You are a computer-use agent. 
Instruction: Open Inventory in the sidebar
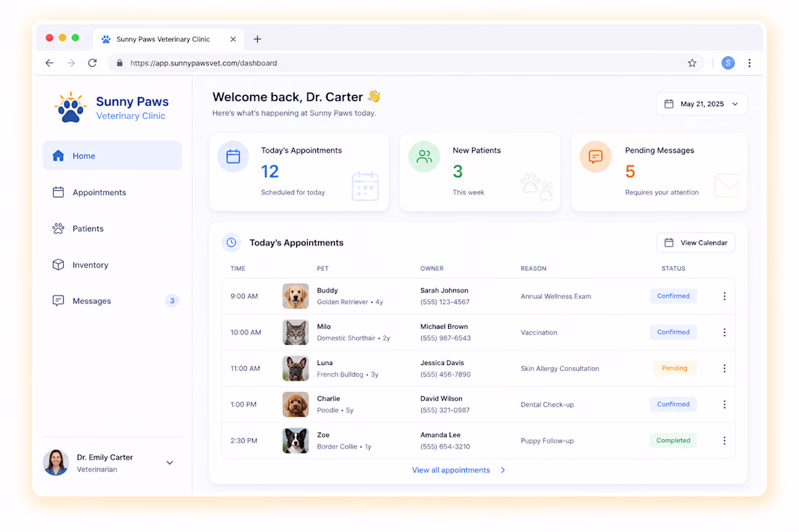112,265
